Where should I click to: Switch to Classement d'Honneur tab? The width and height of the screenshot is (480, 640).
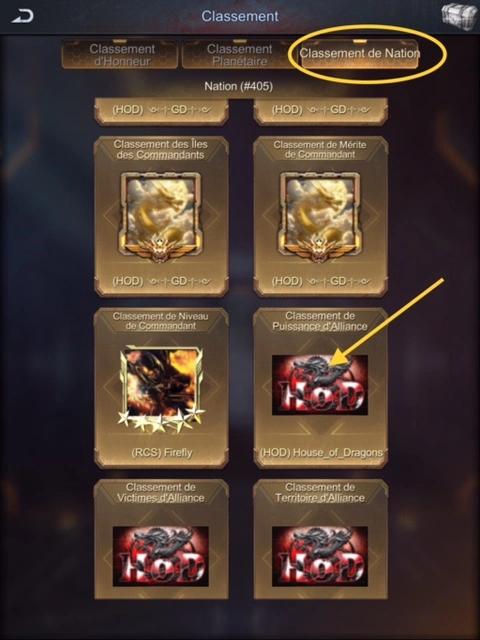[120, 55]
